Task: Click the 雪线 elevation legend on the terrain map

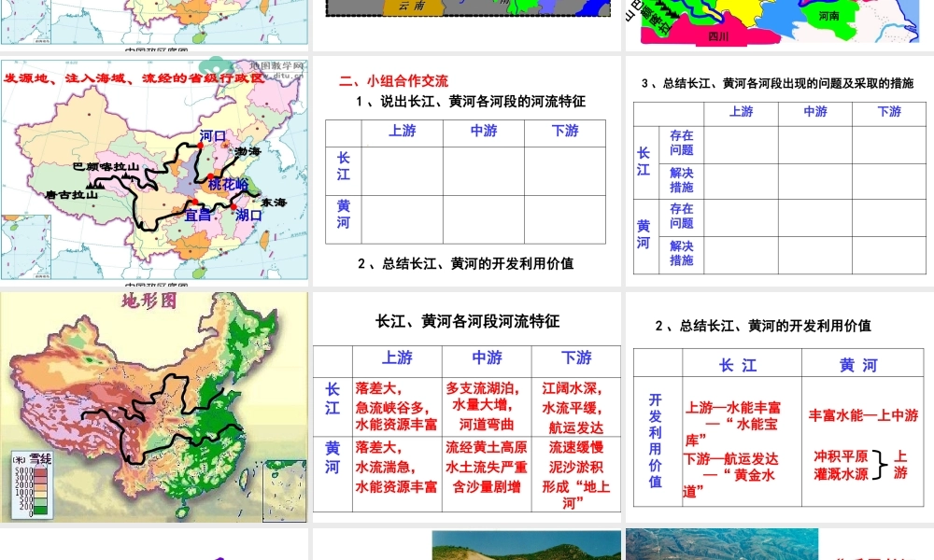Action: point(31,483)
